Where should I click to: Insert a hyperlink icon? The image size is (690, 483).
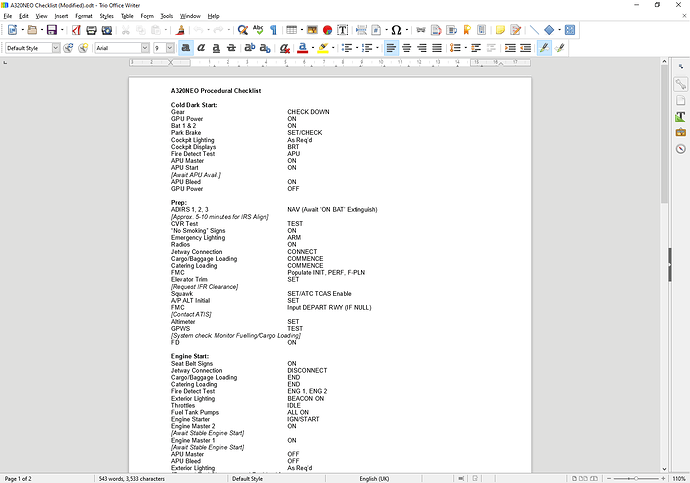421,30
